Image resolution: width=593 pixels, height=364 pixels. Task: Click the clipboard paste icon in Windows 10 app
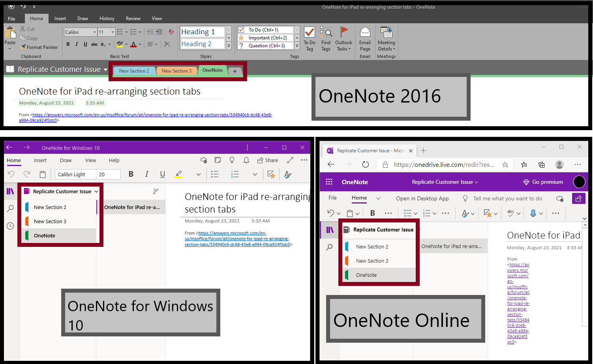43,174
